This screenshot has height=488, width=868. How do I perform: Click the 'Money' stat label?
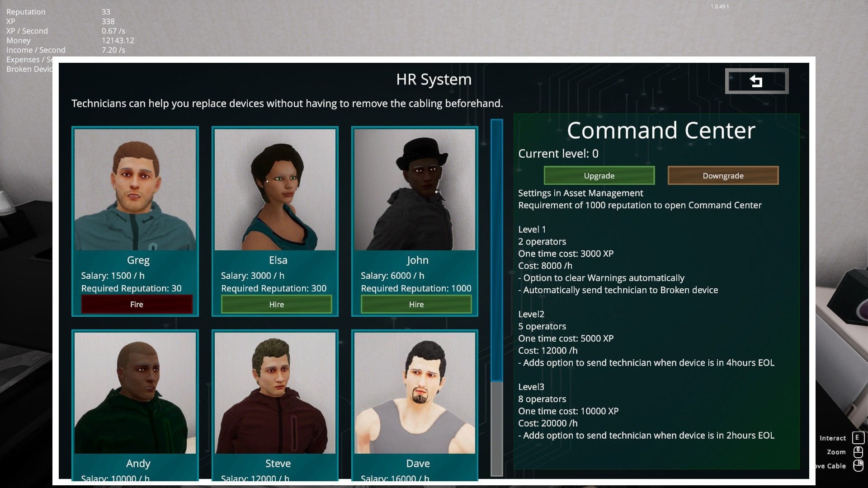[x=18, y=40]
